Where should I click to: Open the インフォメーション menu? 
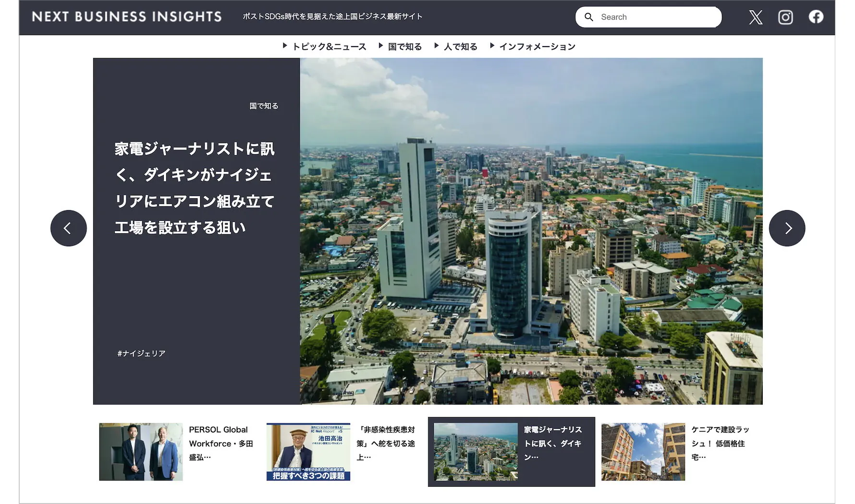click(537, 47)
